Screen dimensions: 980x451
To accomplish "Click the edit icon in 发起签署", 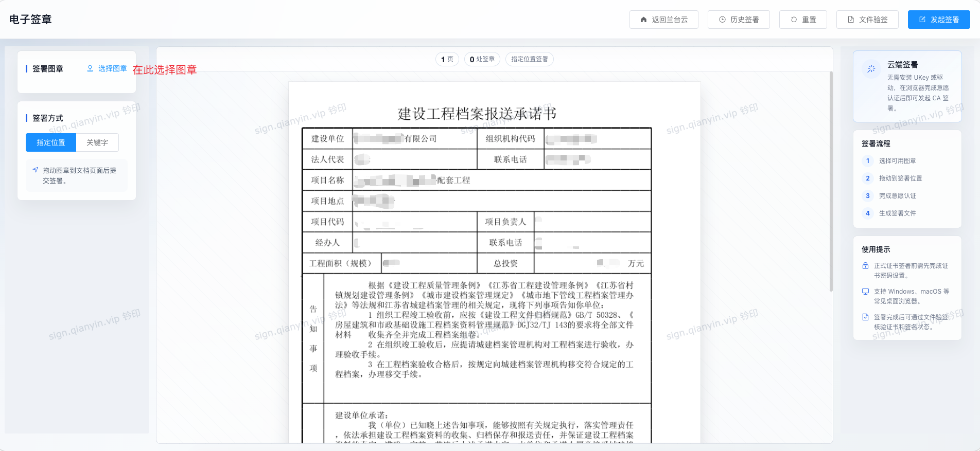I will 922,20.
